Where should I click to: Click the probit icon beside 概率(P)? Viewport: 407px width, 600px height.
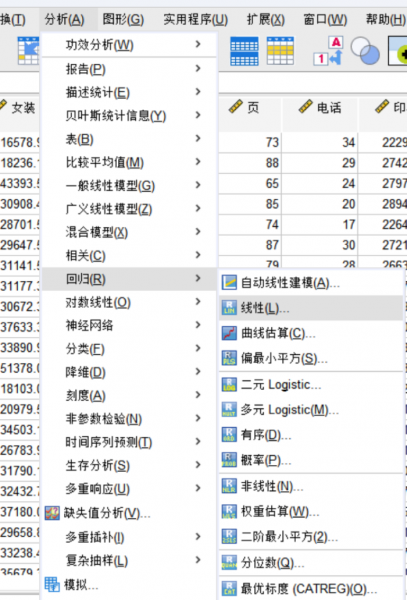[x=229, y=460]
